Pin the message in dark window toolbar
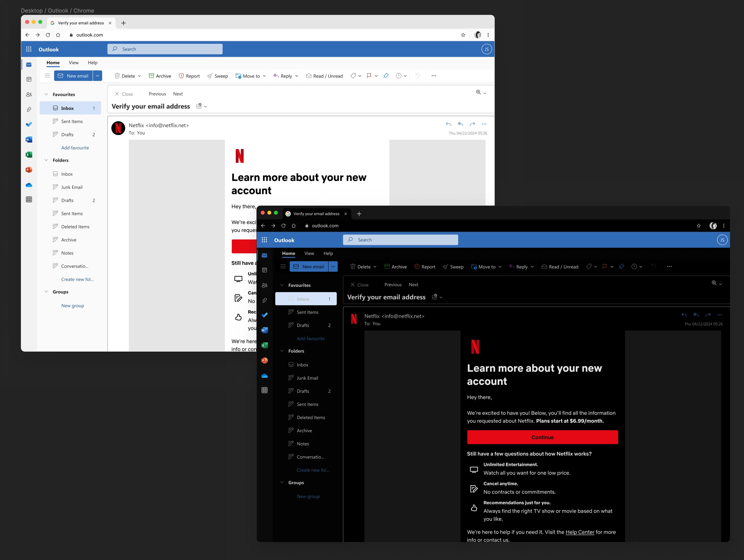 coord(622,267)
